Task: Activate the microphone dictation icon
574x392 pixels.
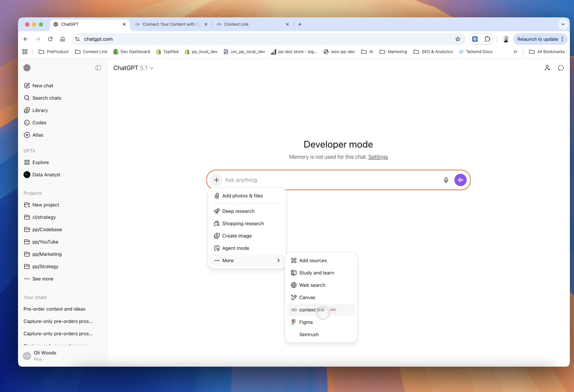Action: pyautogui.click(x=446, y=180)
